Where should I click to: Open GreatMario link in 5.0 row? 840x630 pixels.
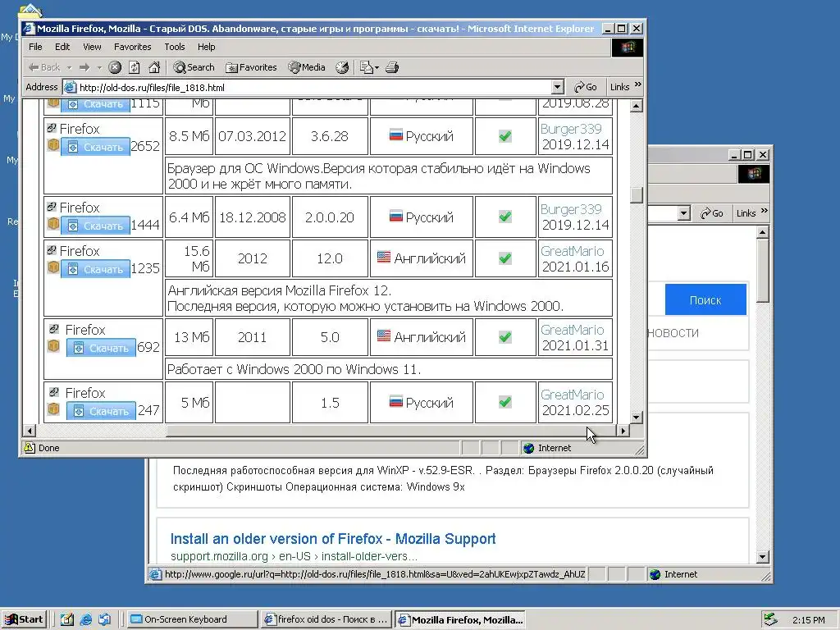tap(572, 330)
